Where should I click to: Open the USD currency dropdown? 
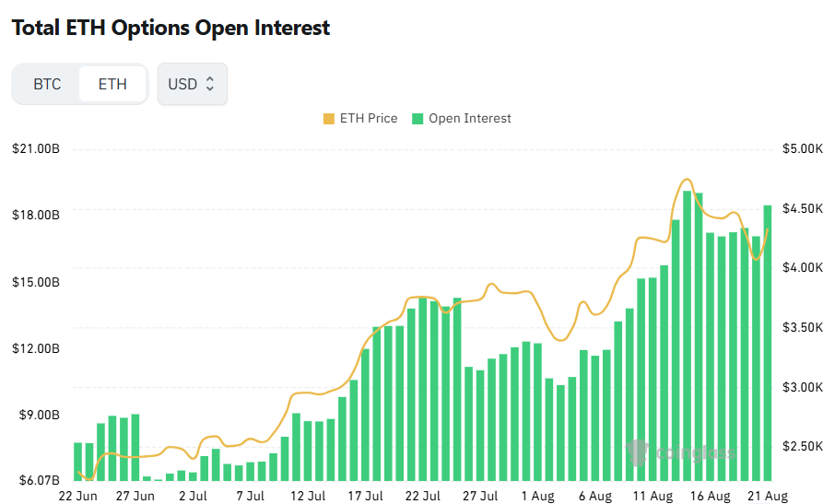tap(193, 84)
